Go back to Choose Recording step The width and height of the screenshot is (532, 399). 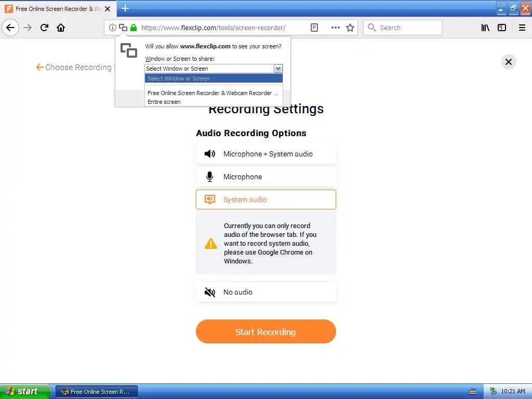(75, 67)
